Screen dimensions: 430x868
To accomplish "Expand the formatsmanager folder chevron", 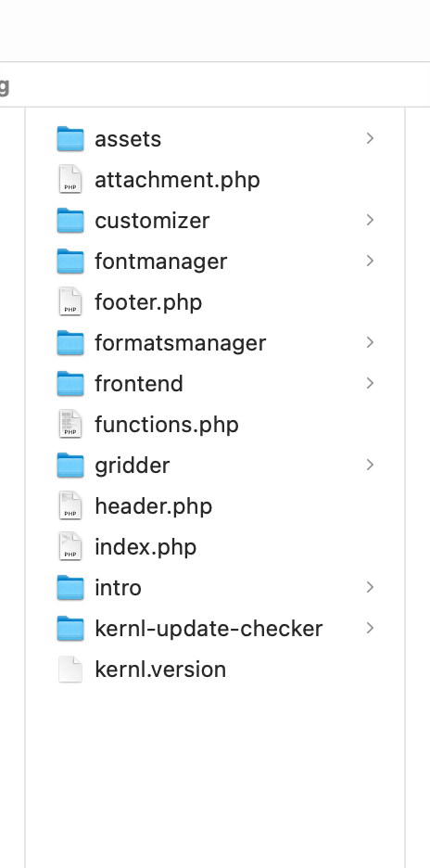I will coord(371,343).
